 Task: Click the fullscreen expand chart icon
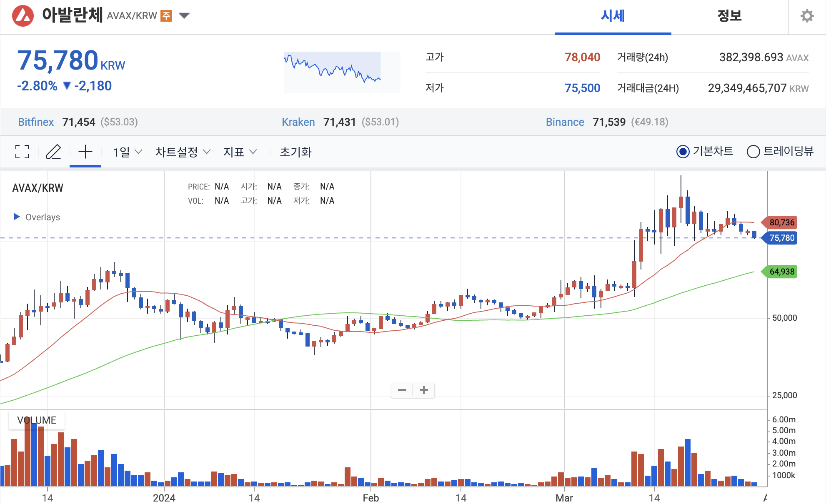22,152
